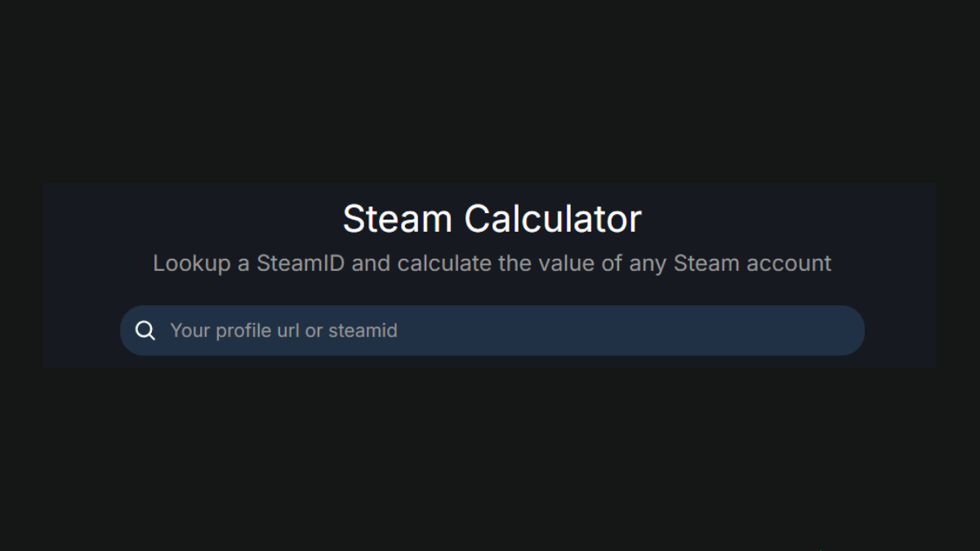
Task: Click the word "Your" in the search placeholder
Action: click(x=188, y=331)
